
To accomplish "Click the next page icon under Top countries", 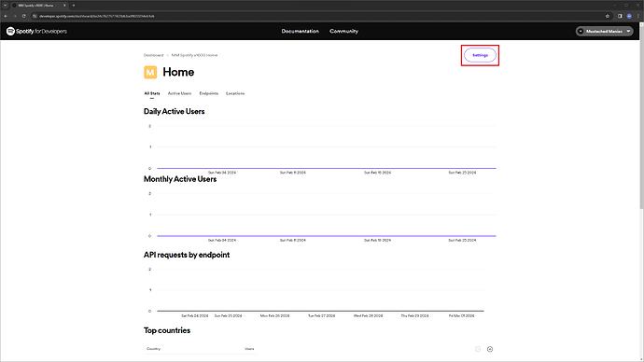I will [490, 349].
